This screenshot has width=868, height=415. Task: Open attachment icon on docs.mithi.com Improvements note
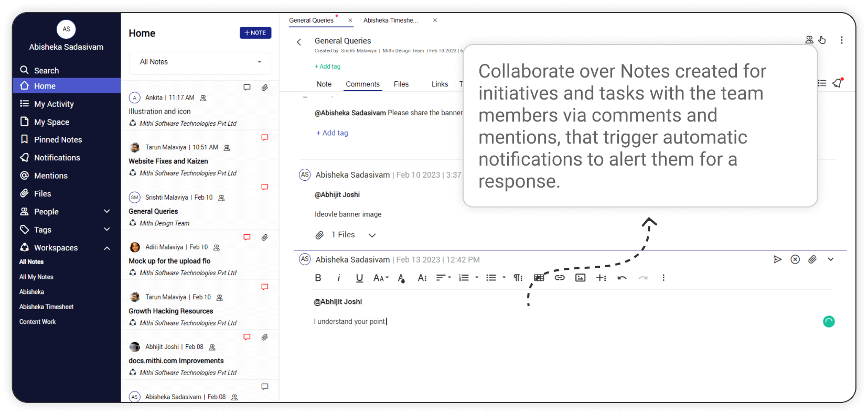pos(265,337)
